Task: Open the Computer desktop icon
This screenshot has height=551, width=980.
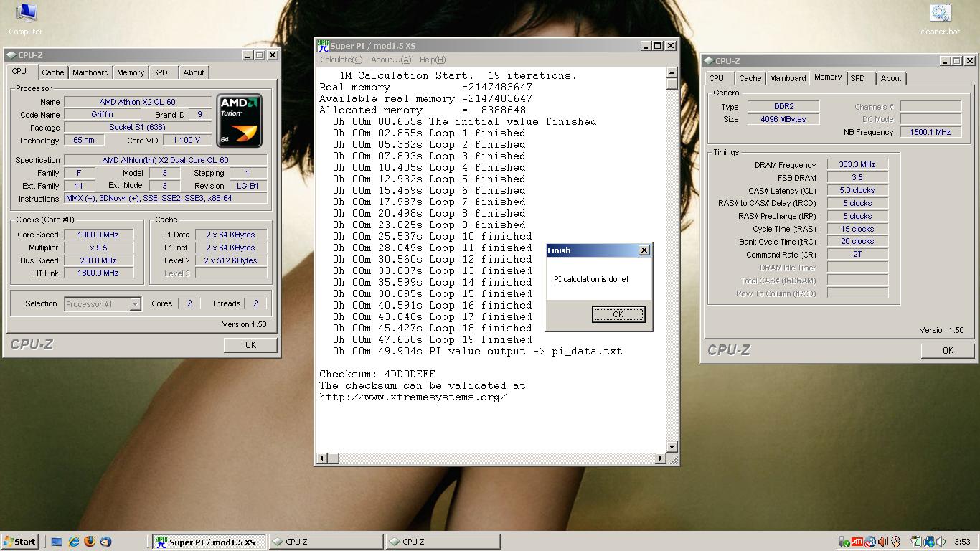Action: [x=25, y=19]
